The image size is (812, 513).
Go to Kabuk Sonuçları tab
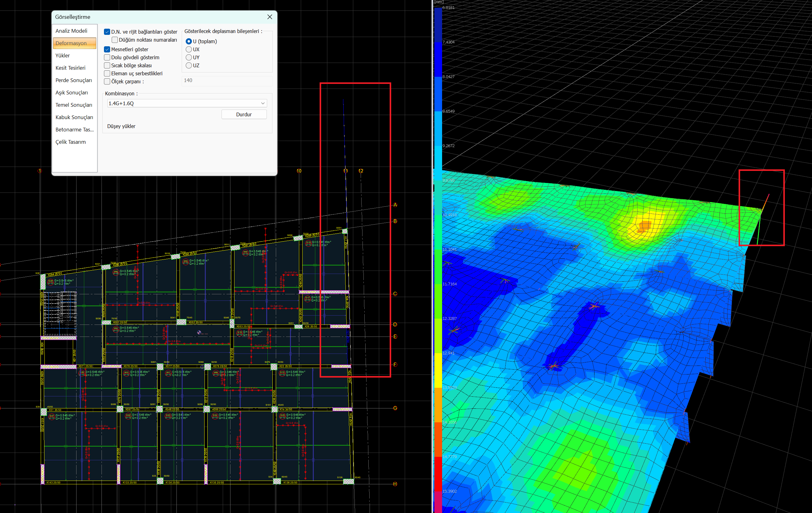(x=74, y=117)
